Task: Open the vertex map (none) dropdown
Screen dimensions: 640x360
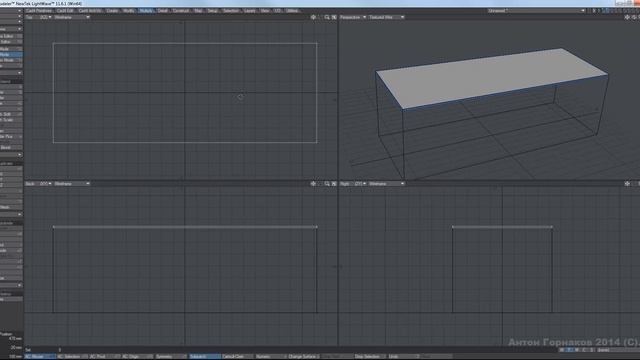Action: (618, 350)
